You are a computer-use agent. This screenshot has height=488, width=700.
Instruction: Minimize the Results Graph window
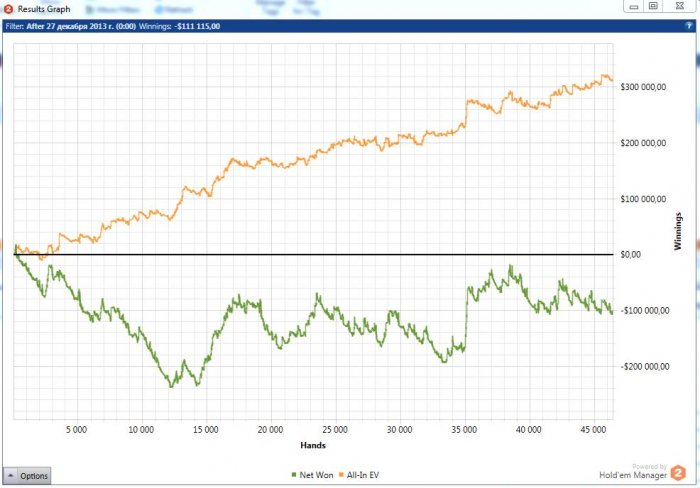coord(633,6)
